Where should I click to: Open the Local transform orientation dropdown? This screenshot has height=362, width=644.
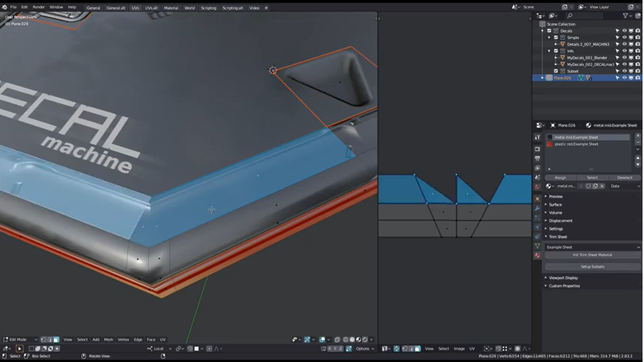tap(159, 349)
